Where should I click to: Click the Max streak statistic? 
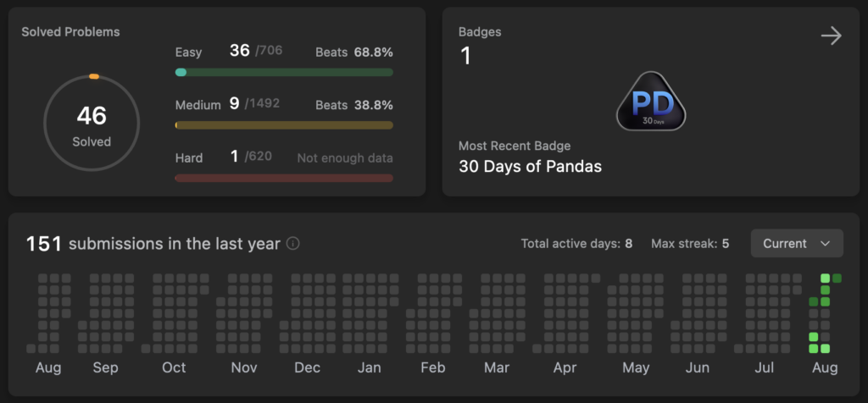[690, 244]
